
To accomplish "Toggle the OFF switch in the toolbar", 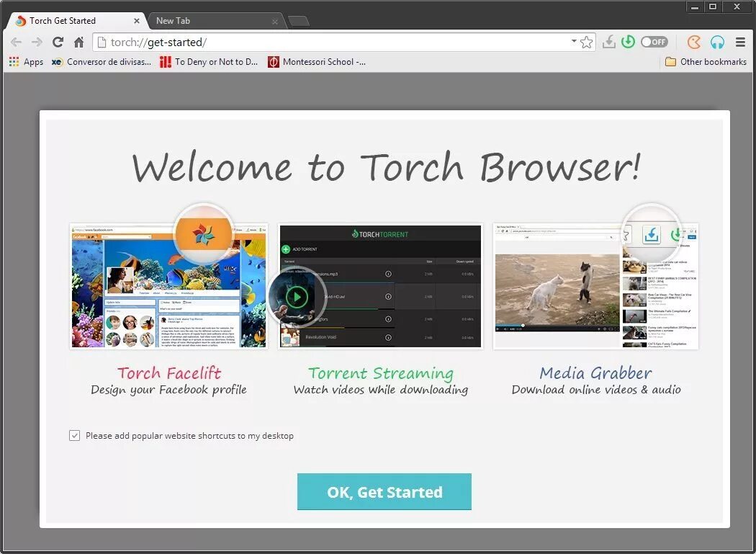I will (x=654, y=42).
